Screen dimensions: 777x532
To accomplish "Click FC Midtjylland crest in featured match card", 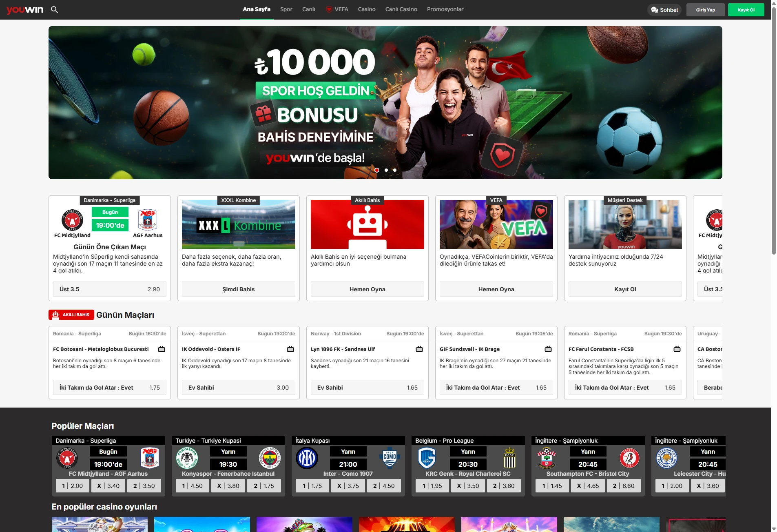I will coord(72,220).
